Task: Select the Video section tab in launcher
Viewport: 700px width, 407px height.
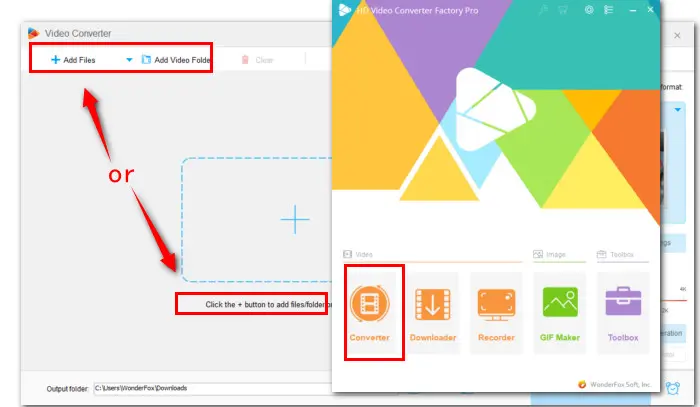Action: (x=358, y=254)
